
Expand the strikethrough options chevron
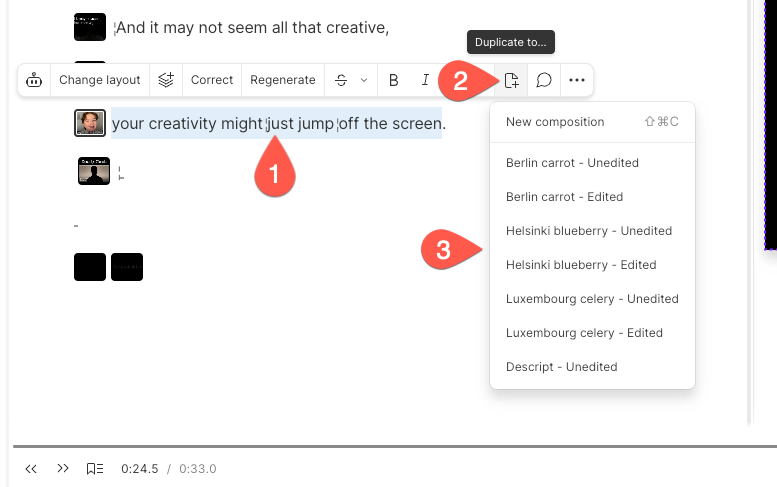(364, 80)
